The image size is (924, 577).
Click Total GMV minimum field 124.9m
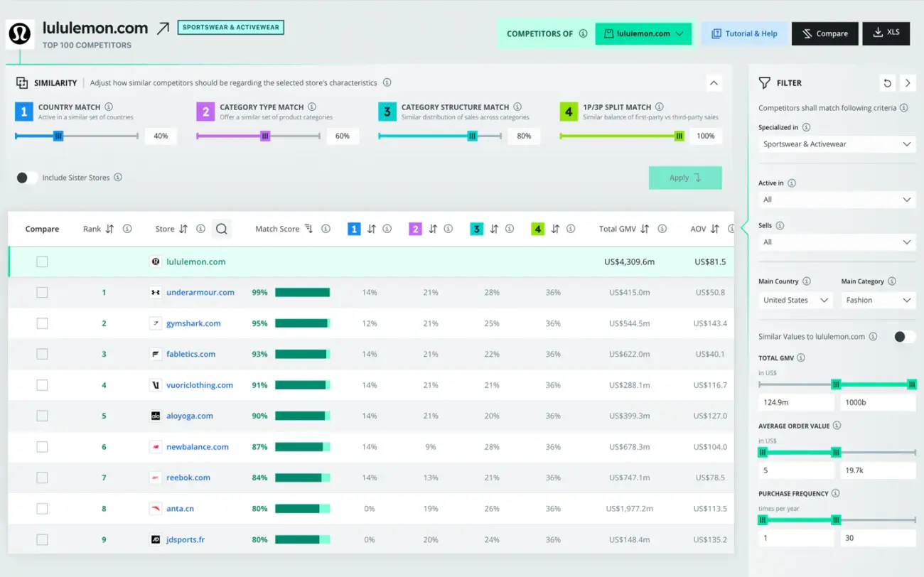[796, 402]
